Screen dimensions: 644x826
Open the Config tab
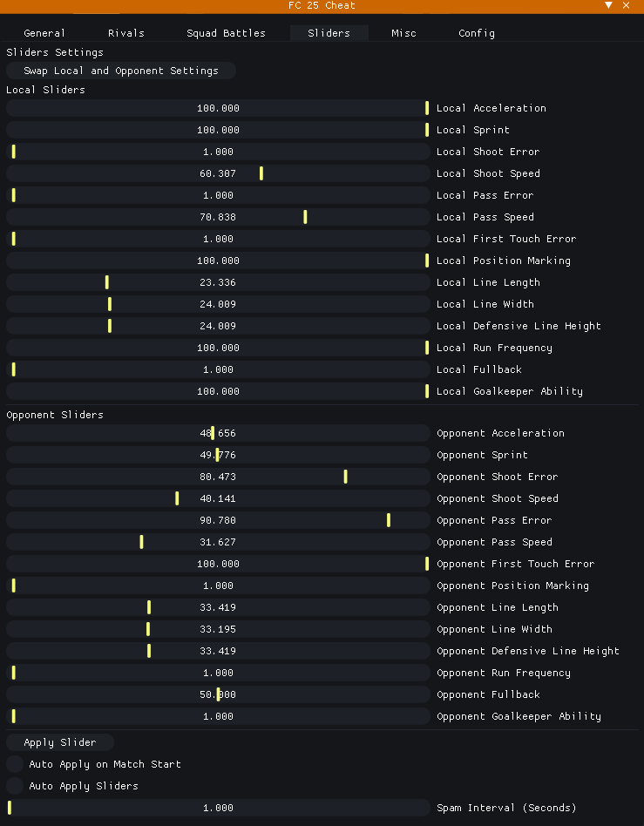477,33
